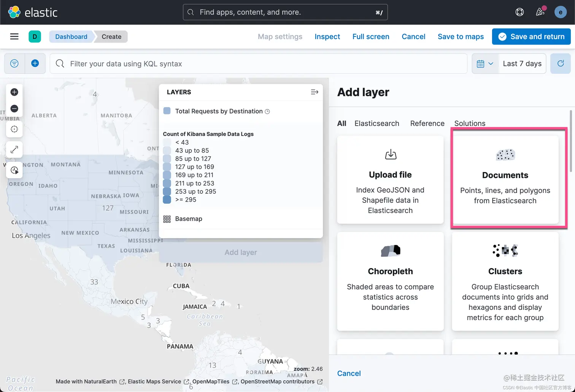The image size is (575, 392).
Task: Click the Clusters card icon
Action: [505, 251]
